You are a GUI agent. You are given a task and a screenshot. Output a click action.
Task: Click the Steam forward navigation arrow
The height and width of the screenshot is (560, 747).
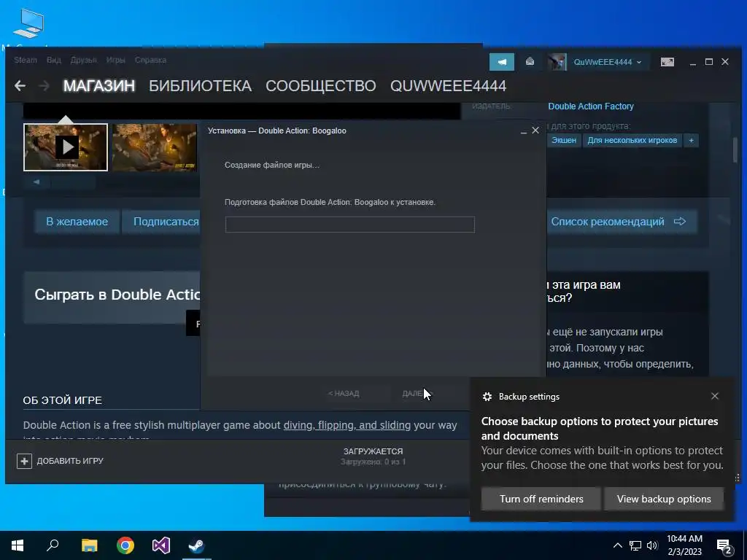pyautogui.click(x=44, y=86)
